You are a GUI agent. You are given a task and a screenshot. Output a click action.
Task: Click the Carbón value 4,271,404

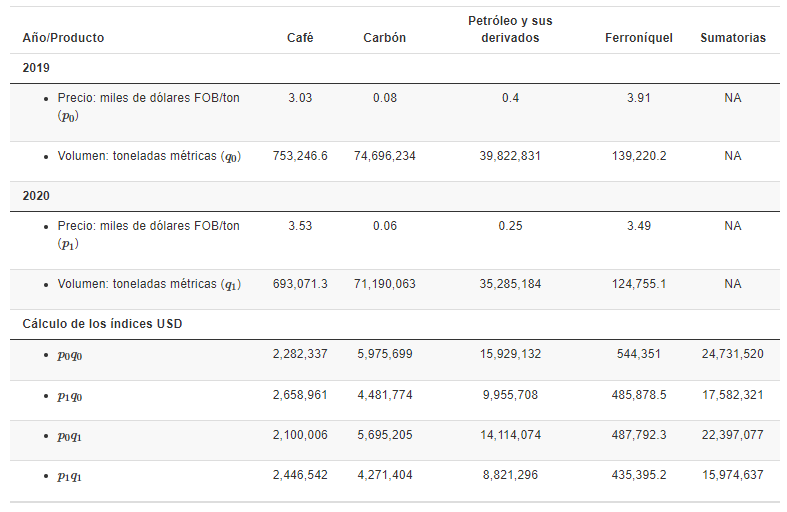(385, 475)
